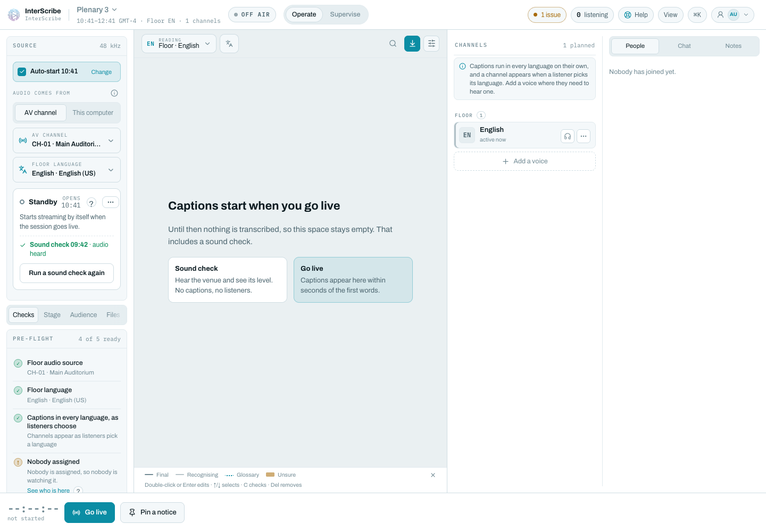The width and height of the screenshot is (766, 532).
Task: Uncheck the Auto-start 10:41 checkbox
Action: click(22, 72)
